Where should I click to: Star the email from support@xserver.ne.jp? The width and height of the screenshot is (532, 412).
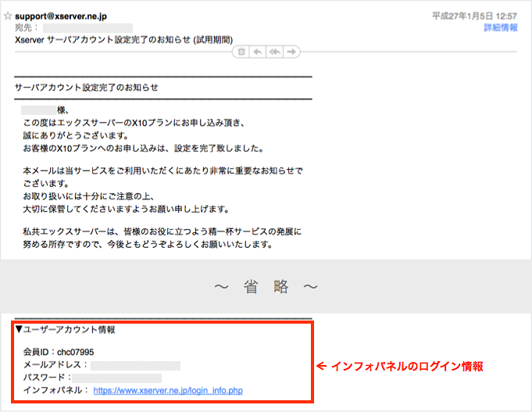tap(8, 16)
